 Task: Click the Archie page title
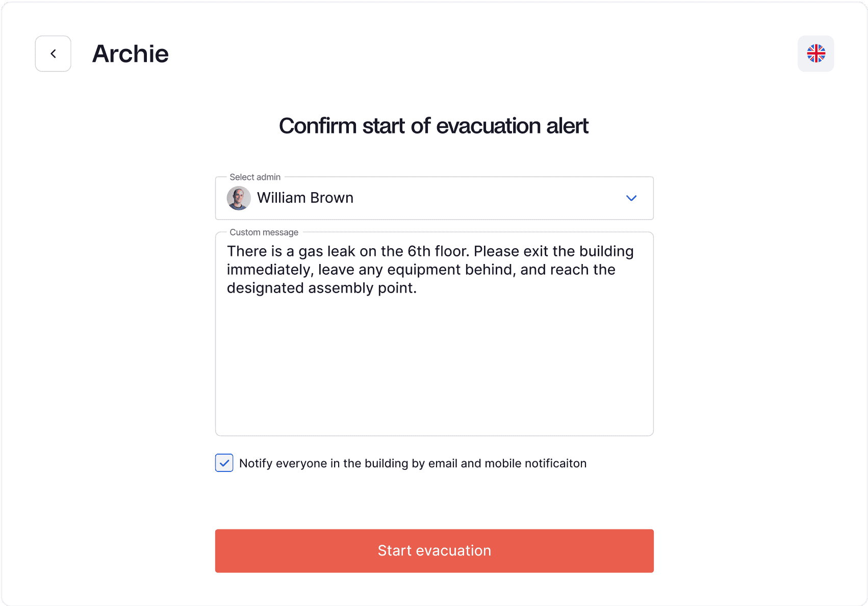[x=131, y=54]
